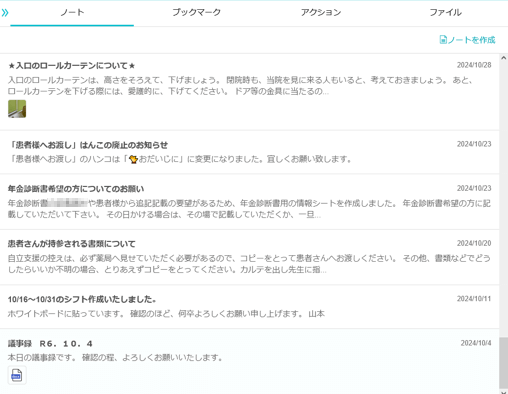
Task: Collapse the panel with the double-chevron icon
Action: click(x=5, y=13)
